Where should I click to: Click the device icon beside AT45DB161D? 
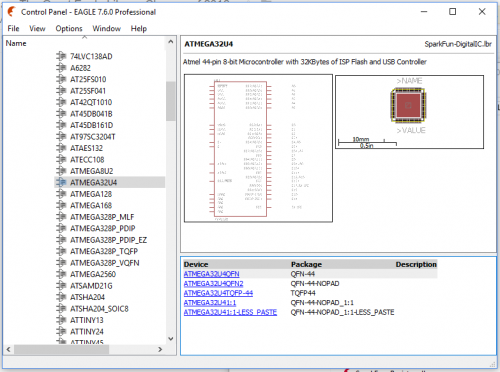[x=61, y=125]
